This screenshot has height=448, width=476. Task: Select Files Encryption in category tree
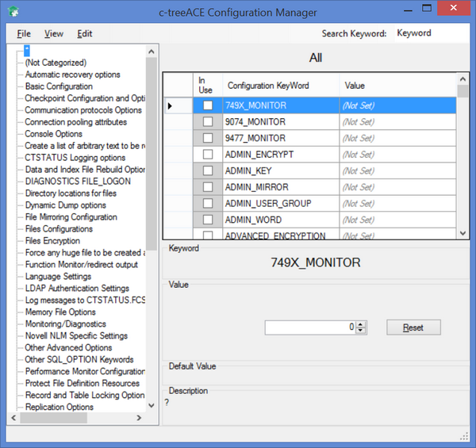click(x=52, y=241)
